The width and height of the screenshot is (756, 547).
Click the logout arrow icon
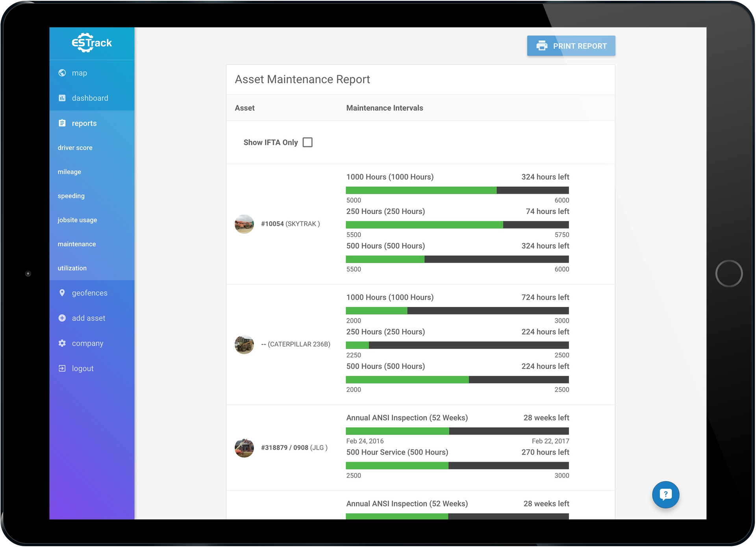tap(62, 368)
